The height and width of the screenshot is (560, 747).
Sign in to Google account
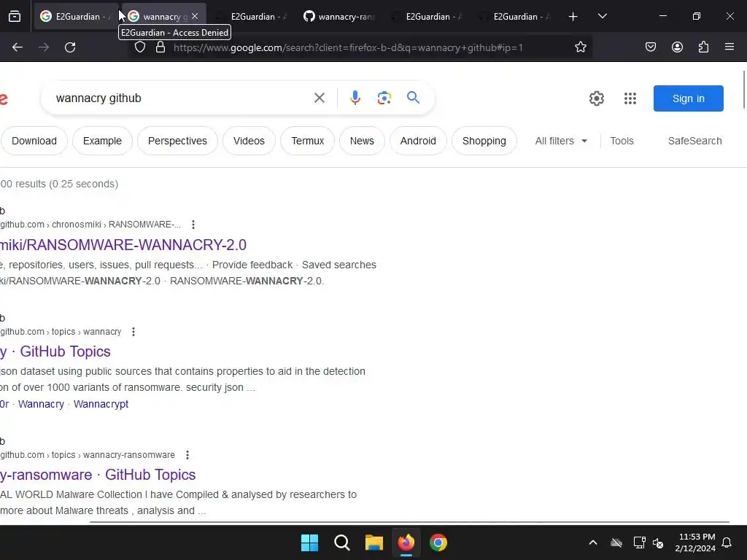pyautogui.click(x=689, y=98)
